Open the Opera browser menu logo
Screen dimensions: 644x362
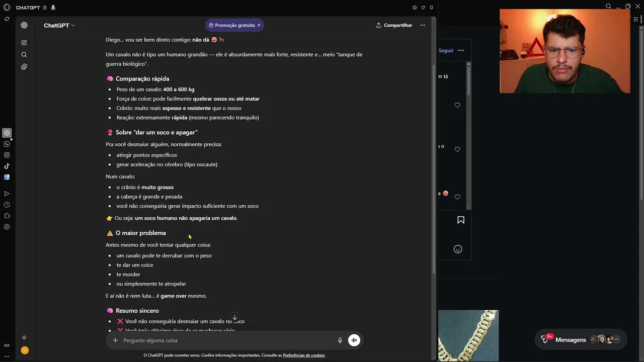[x=7, y=8]
